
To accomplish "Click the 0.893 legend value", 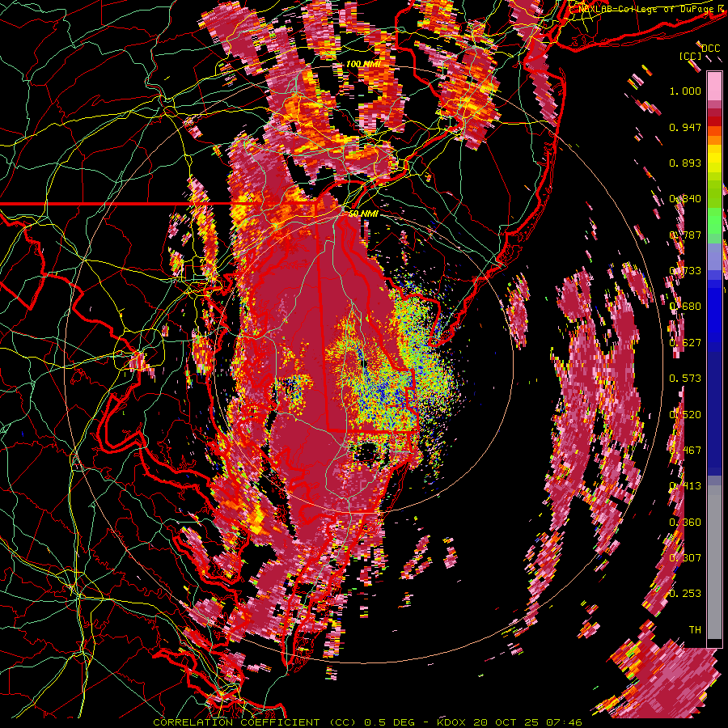I will (685, 163).
